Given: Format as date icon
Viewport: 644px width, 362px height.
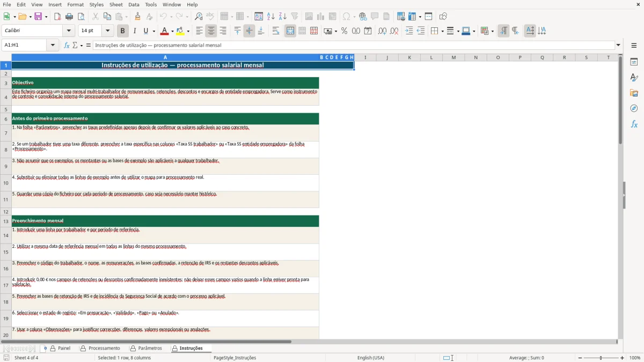Looking at the screenshot, I should coord(368,31).
